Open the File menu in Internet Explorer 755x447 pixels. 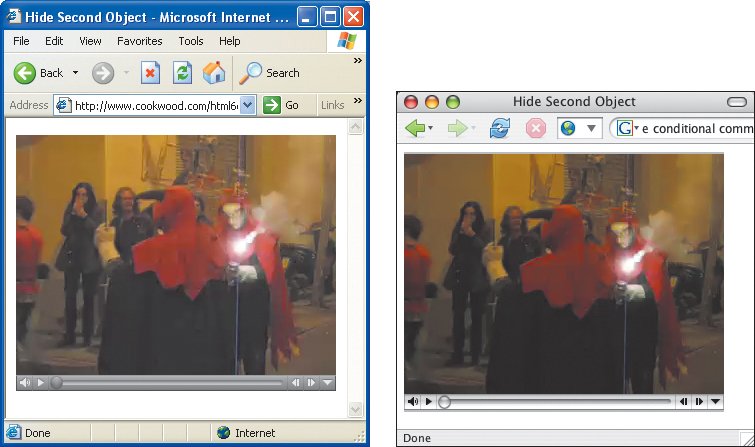(21, 41)
